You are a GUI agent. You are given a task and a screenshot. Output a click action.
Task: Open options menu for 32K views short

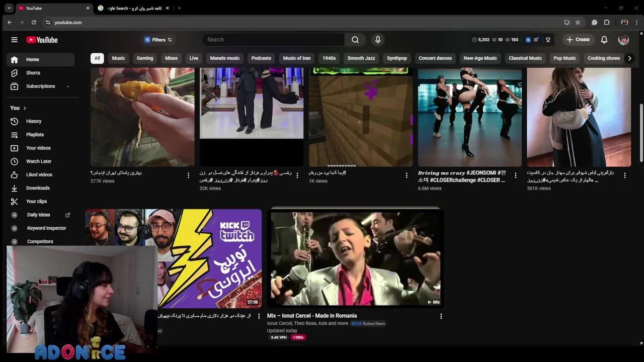(297, 175)
